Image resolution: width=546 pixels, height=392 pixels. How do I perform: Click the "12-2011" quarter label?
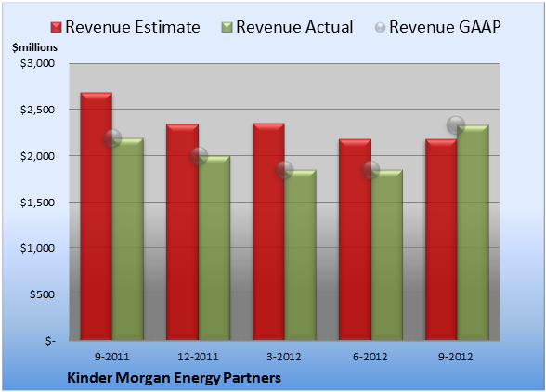pos(198,357)
